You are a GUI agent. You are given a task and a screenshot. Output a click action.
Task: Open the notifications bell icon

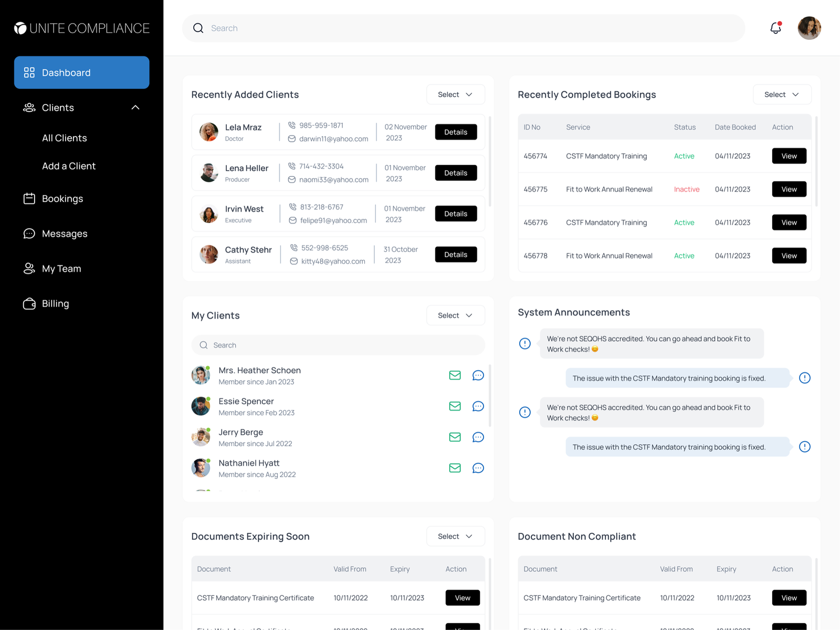[775, 28]
